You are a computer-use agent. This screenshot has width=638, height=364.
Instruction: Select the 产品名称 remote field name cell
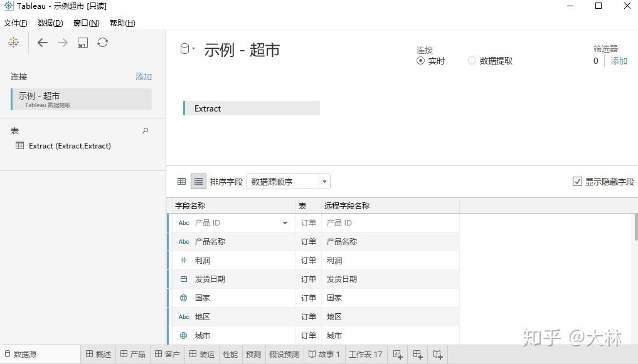click(391, 242)
